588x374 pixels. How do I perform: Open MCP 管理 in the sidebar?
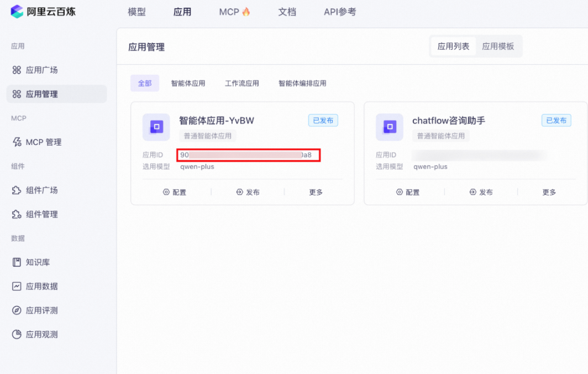44,142
